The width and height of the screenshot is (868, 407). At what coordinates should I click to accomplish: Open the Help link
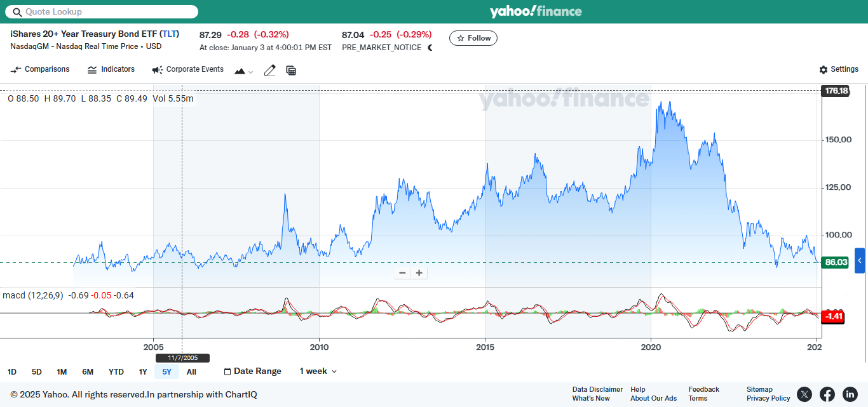[638, 390]
